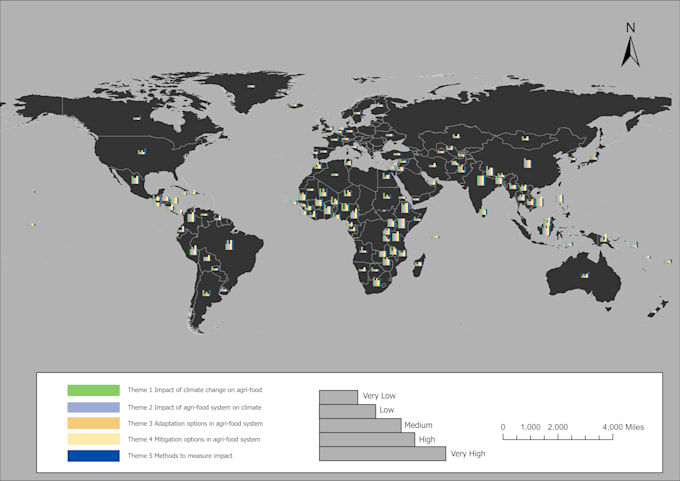Click the green Theme 1 legend swatch

(x=93, y=390)
